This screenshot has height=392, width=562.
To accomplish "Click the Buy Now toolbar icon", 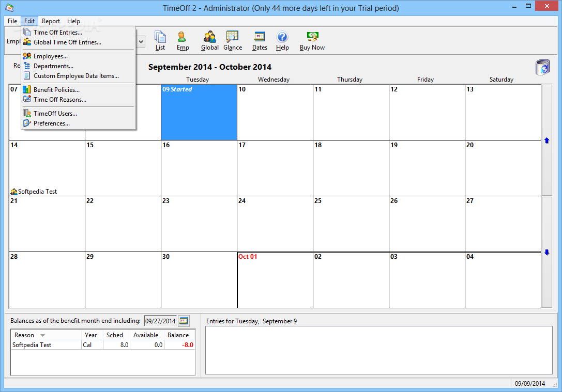I will [312, 40].
